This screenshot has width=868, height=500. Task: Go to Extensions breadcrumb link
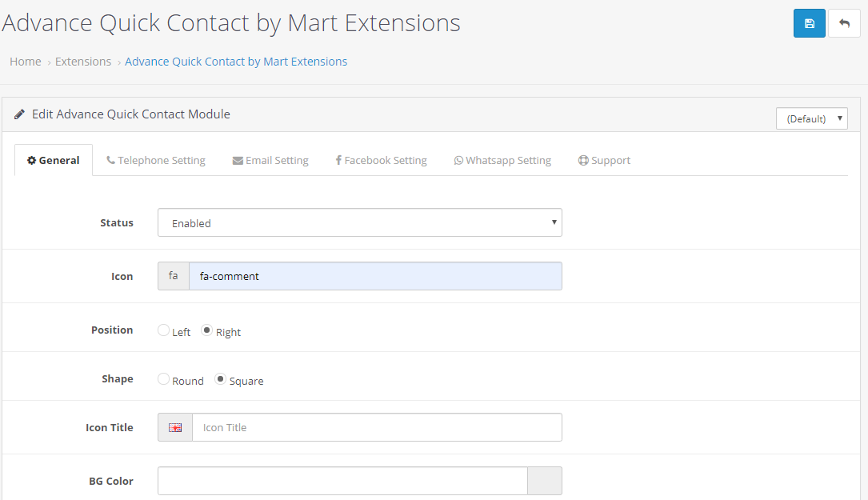click(x=83, y=62)
